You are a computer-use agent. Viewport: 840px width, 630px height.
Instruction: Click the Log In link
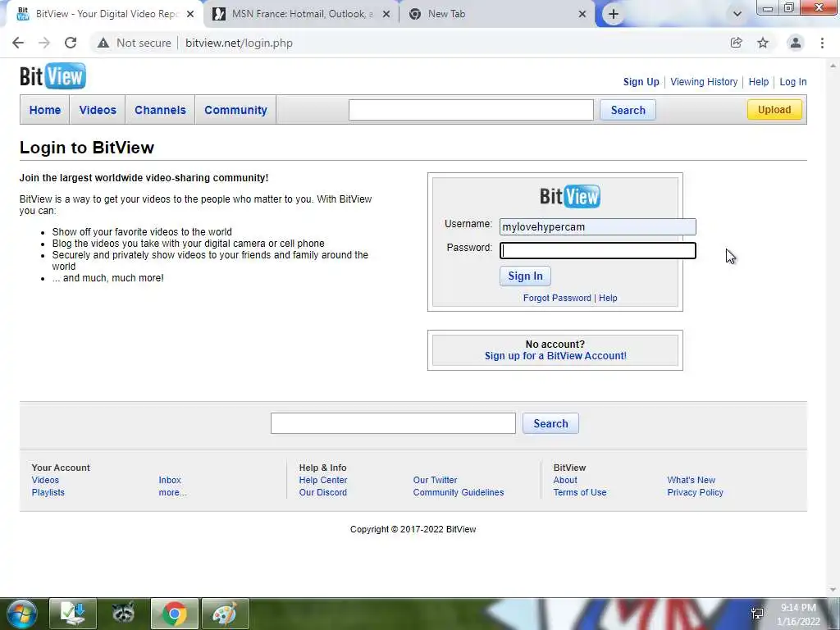pos(793,82)
